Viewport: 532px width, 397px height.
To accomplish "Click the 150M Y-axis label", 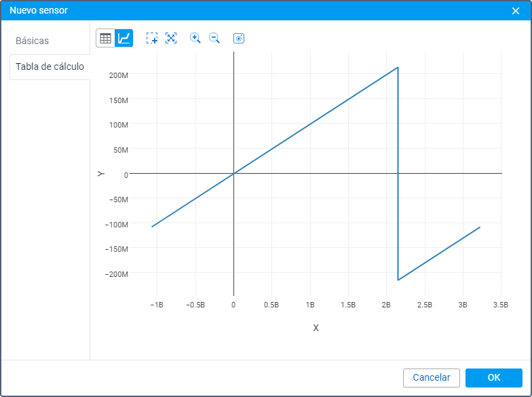I will coord(118,100).
